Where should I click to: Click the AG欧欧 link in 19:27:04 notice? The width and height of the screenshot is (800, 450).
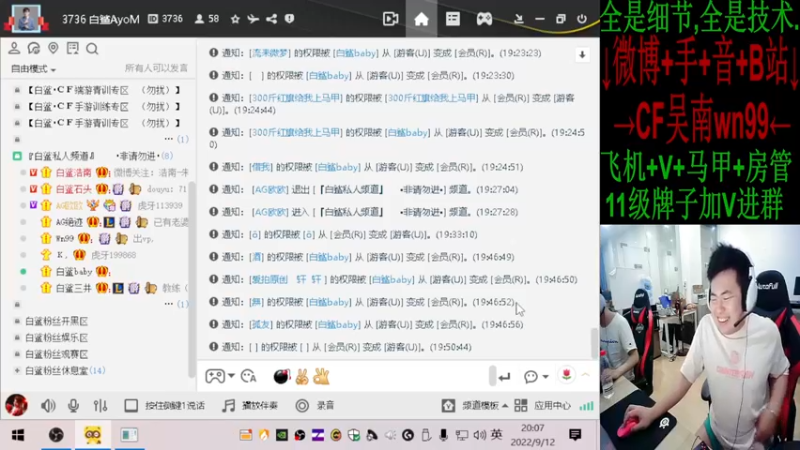270,189
